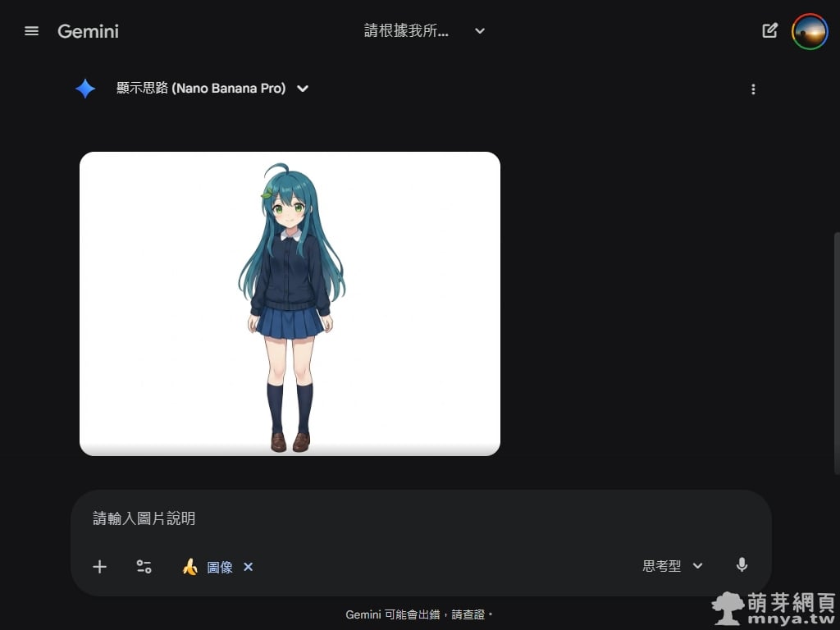Open the tools sliders icon
Screen dimensions: 840x630
[144, 567]
